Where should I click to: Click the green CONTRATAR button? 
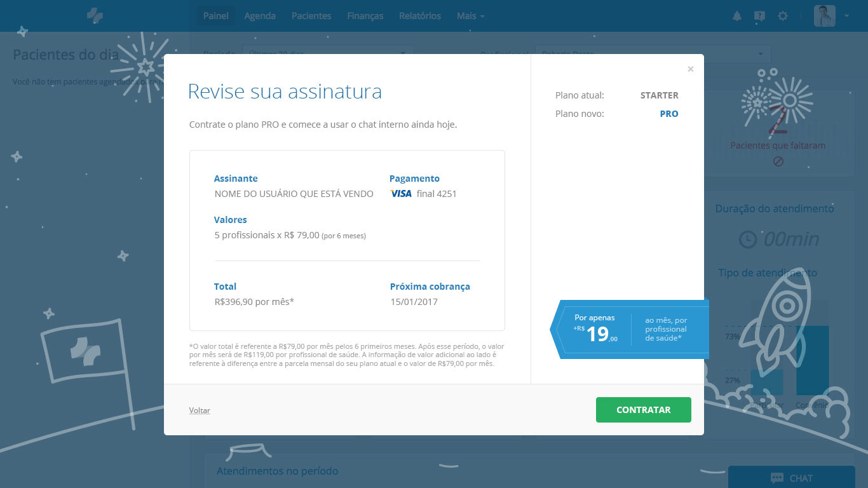point(643,410)
